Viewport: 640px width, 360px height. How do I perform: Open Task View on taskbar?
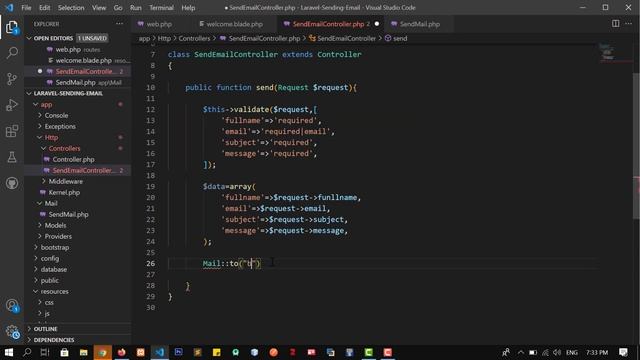(x=45, y=352)
